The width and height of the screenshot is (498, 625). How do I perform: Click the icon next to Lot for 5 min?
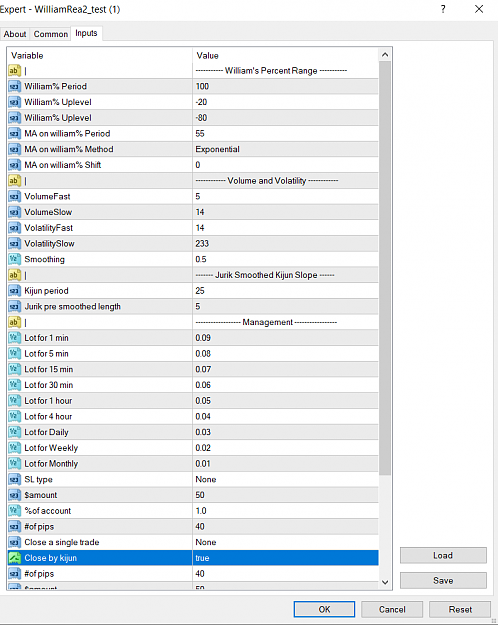(x=14, y=354)
